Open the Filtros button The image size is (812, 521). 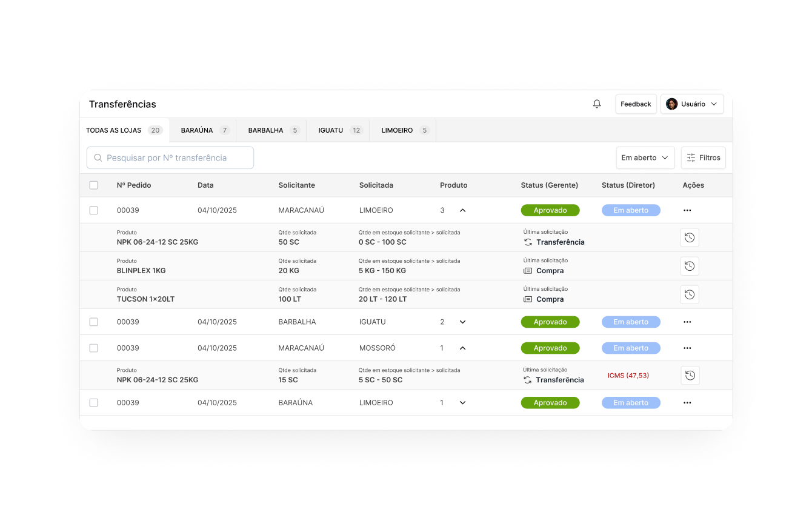[703, 158]
